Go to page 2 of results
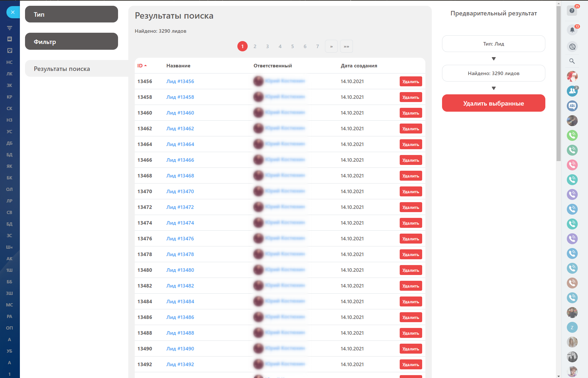This screenshot has width=588, height=378. (255, 47)
